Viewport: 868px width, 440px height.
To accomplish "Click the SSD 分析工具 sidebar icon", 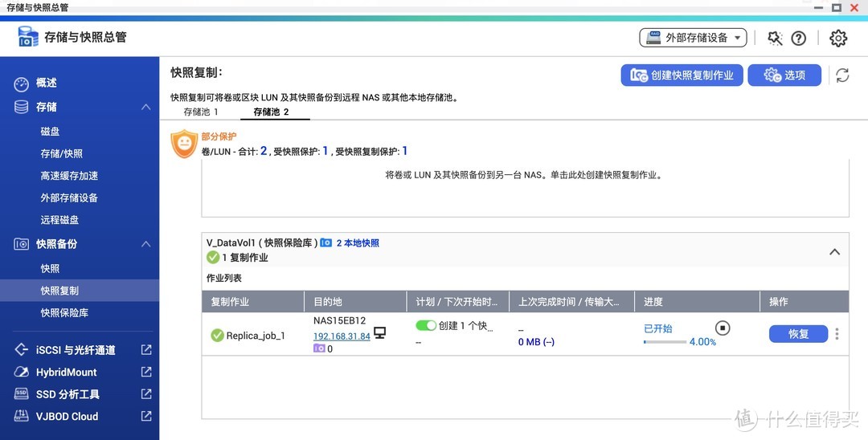I will [x=21, y=393].
